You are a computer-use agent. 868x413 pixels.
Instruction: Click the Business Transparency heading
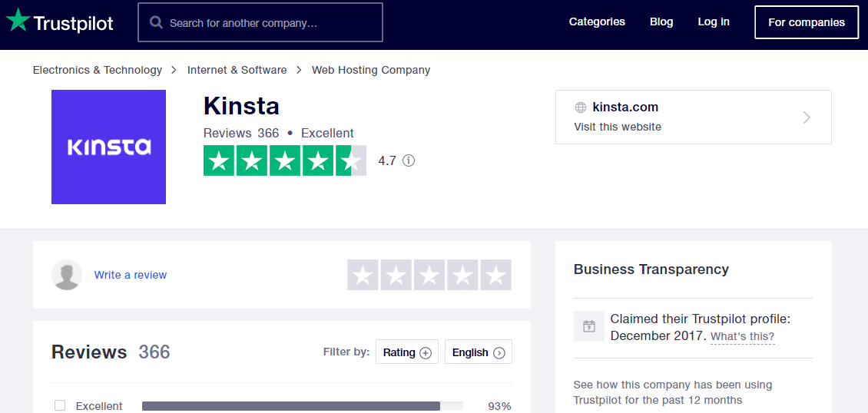(651, 269)
